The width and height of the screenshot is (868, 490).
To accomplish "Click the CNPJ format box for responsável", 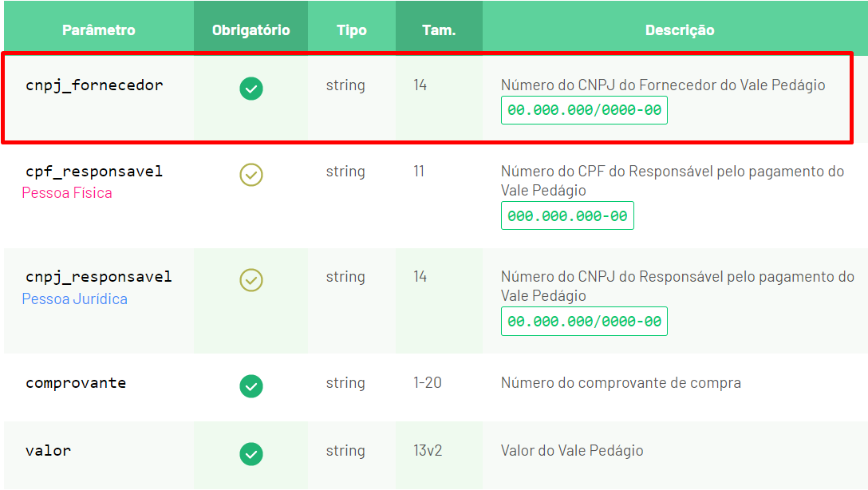I will pos(584,321).
